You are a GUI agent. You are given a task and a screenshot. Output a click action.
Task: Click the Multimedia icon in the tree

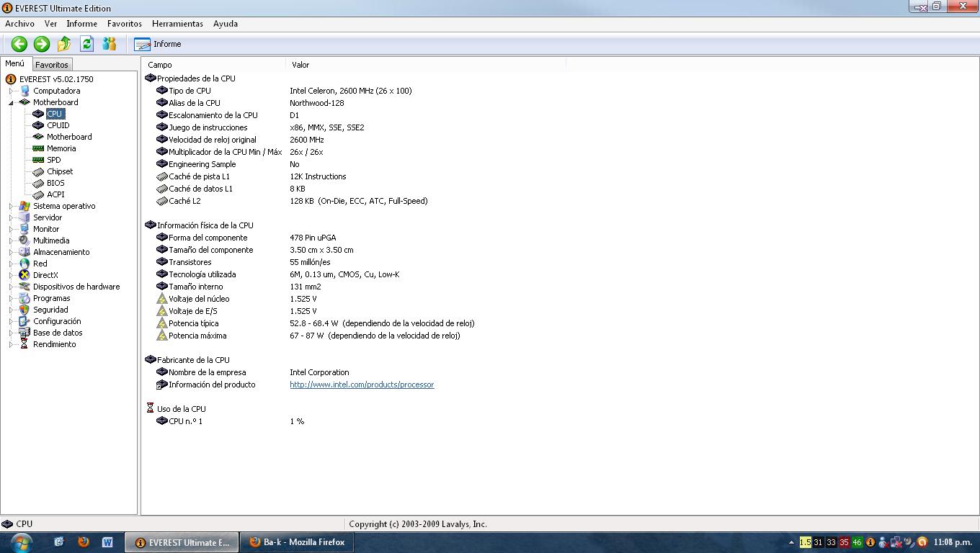pyautogui.click(x=24, y=240)
